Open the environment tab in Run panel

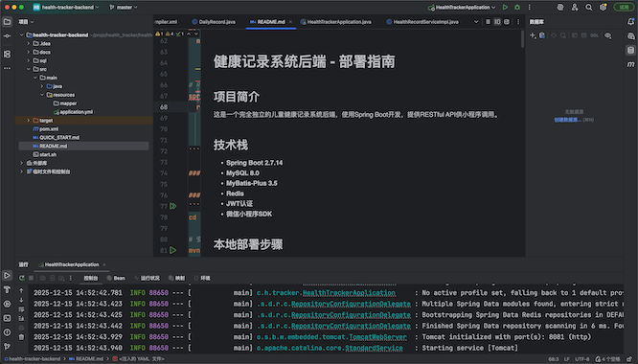[202, 278]
